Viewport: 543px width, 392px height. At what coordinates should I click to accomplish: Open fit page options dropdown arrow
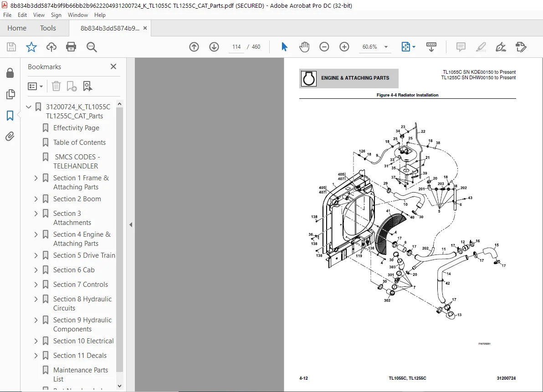(x=414, y=47)
